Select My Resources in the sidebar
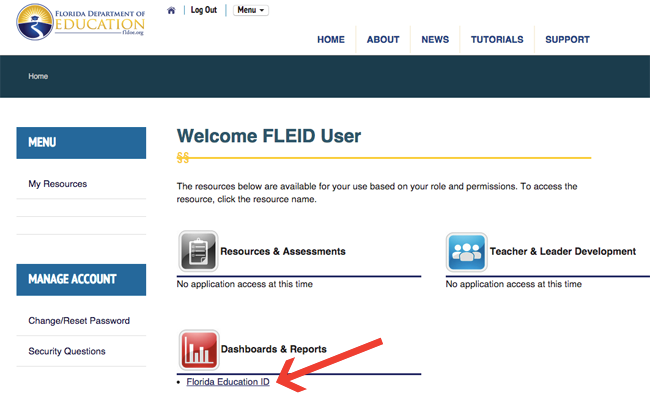650x402 pixels. (58, 184)
